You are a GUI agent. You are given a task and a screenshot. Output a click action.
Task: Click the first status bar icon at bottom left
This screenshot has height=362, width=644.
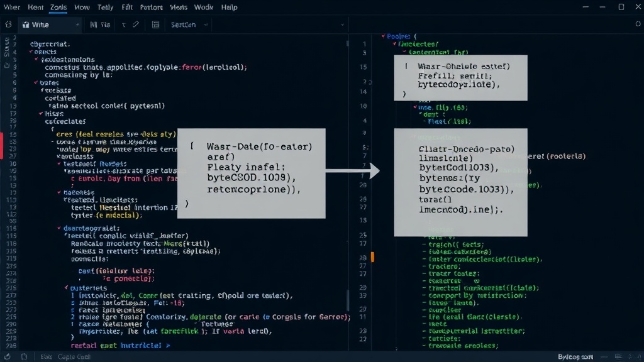pyautogui.click(x=8, y=357)
